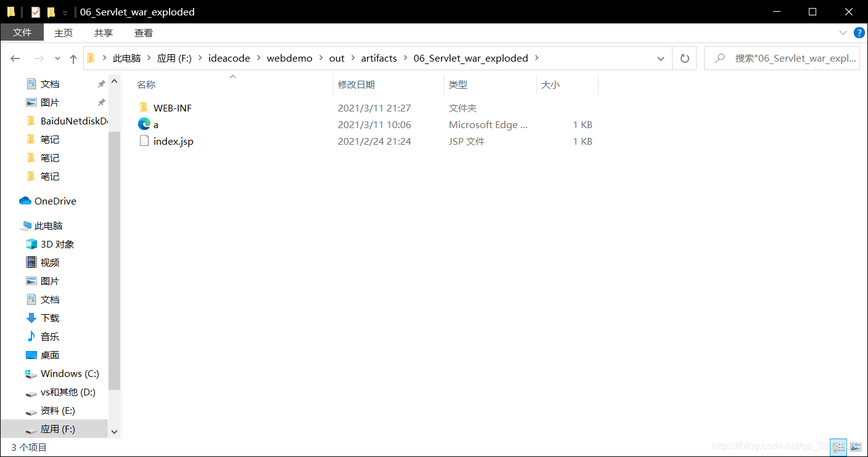Image resolution: width=868 pixels, height=457 pixels.
Task: Open quick access toolbar customize dropdown
Action: (x=65, y=12)
